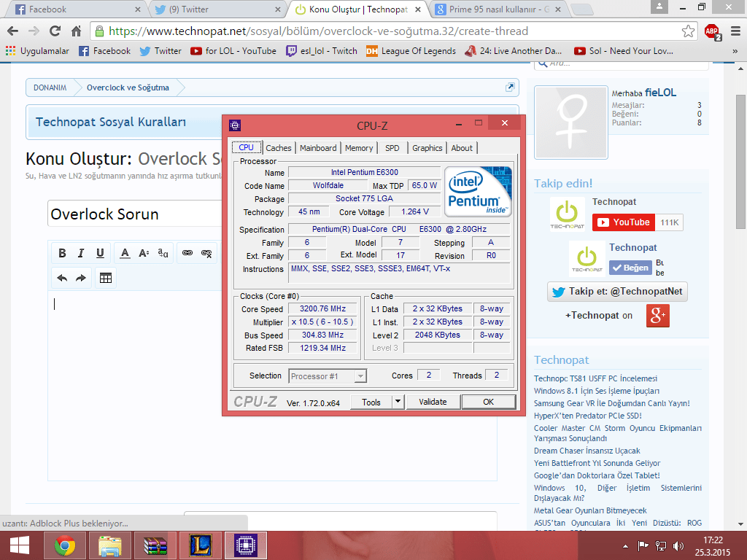
Task: Toggle bold formatting
Action: (62, 252)
